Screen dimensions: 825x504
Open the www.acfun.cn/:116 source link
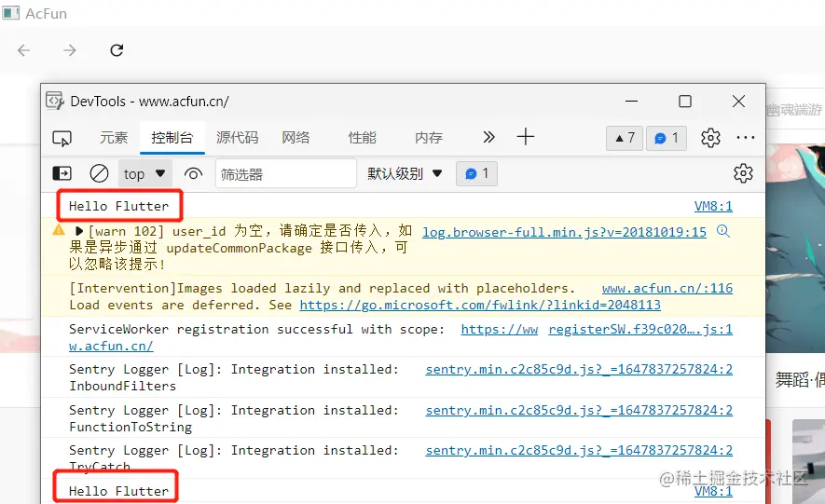tap(667, 288)
